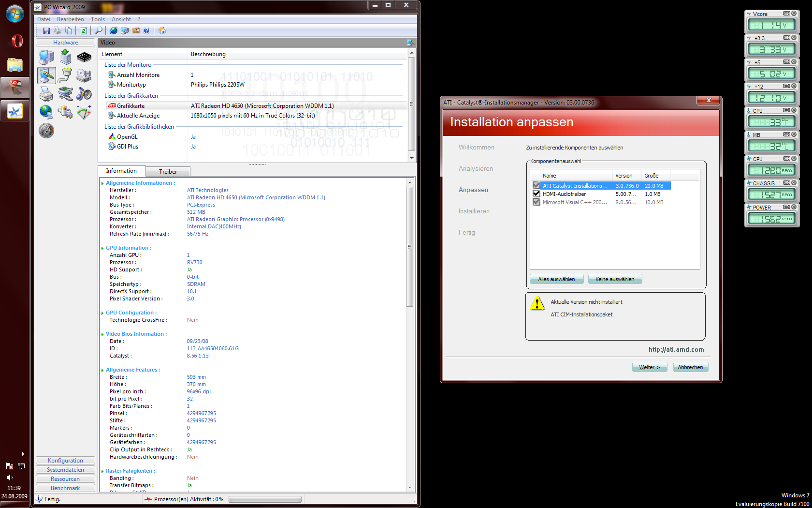Click the clock showing 11:39
This screenshot has height=508, width=812.
14,488
